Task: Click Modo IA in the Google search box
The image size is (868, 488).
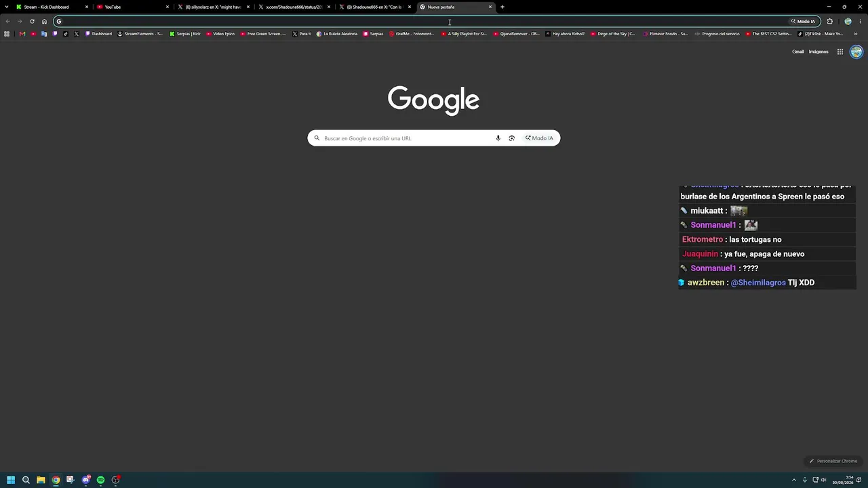Action: (539, 138)
